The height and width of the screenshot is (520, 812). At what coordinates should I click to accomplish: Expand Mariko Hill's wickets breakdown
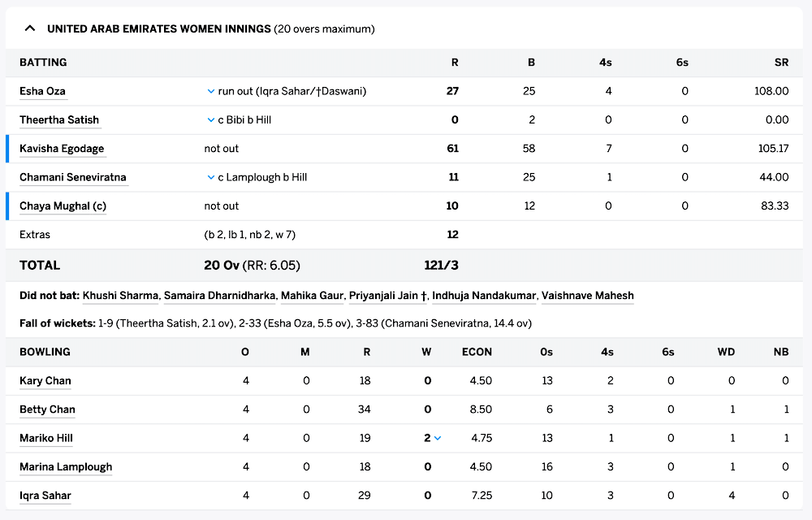click(438, 438)
